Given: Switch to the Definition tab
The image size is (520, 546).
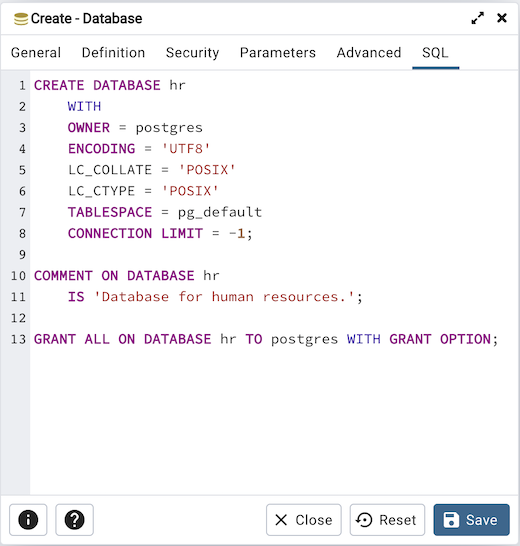Looking at the screenshot, I should [113, 53].
